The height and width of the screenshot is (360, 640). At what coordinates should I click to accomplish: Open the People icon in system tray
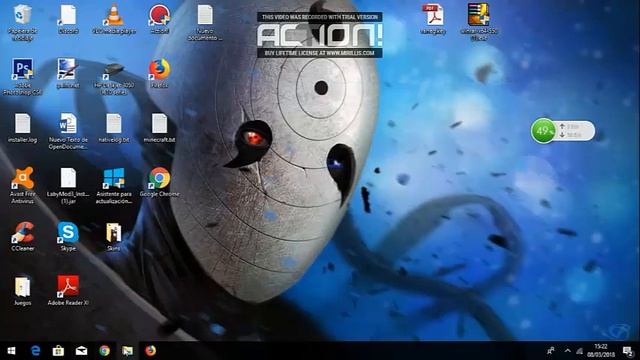coord(551,351)
